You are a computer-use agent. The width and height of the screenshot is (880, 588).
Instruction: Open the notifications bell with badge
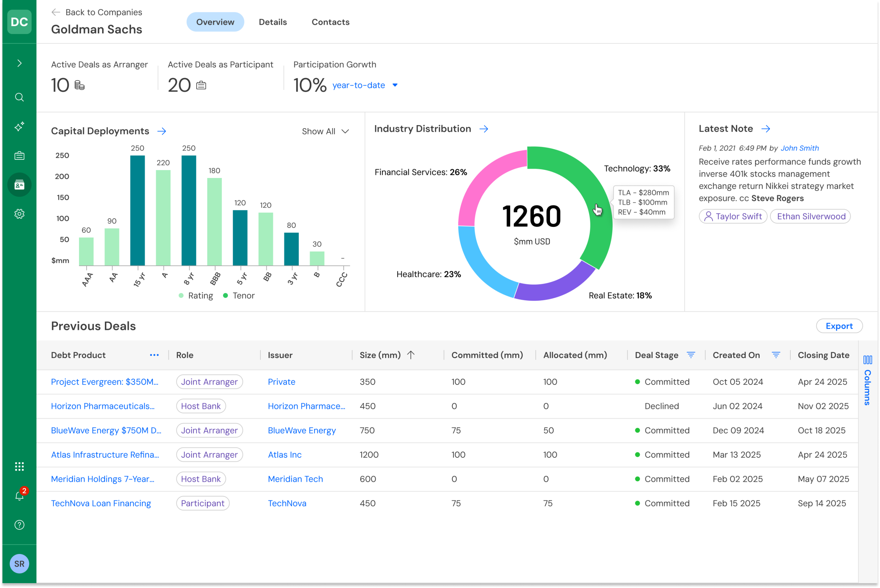(19, 496)
